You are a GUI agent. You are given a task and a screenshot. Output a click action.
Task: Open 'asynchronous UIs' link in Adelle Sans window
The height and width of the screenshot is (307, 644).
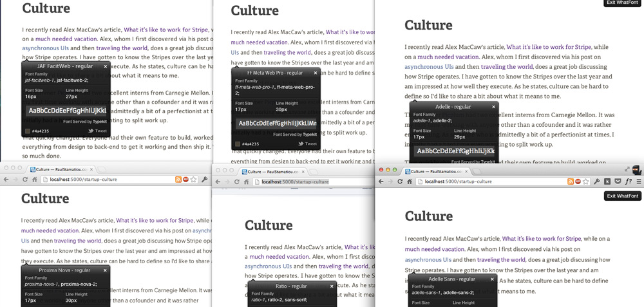428,260
